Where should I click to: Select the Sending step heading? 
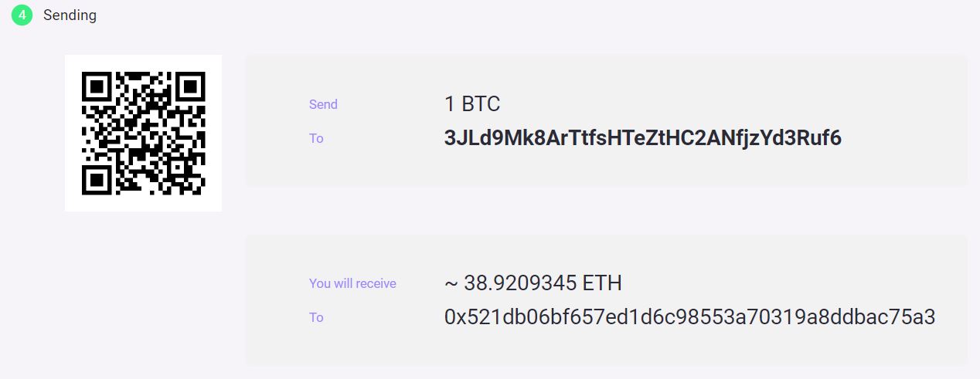pos(70,15)
